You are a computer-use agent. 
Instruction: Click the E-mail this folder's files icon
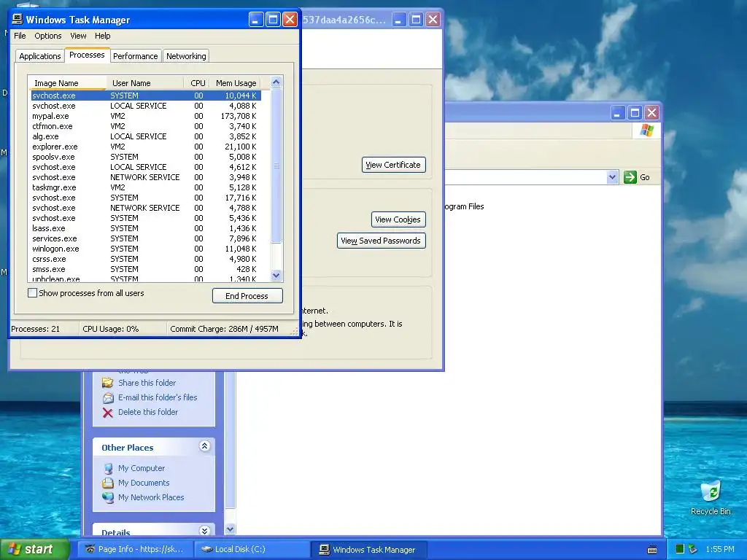tap(108, 397)
